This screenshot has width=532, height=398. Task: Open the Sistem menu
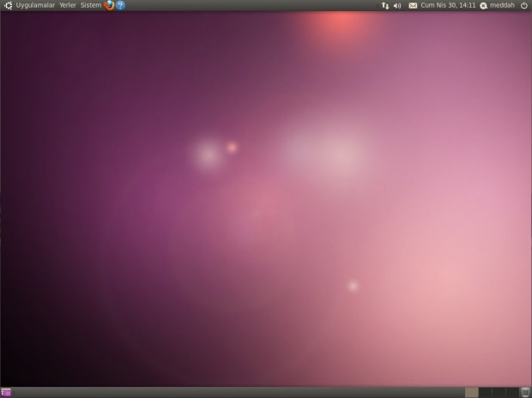click(x=91, y=5)
